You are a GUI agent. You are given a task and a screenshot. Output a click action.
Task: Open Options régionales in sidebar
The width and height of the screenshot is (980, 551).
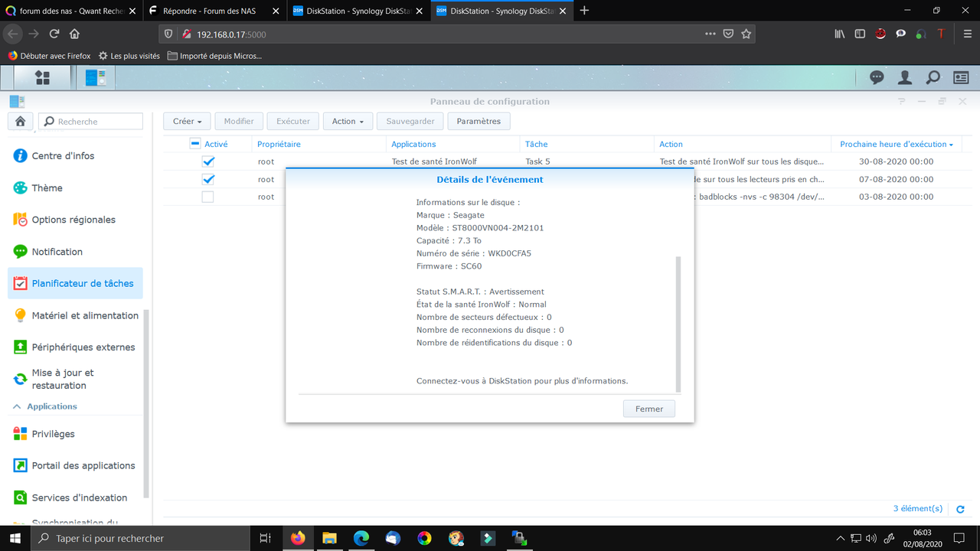[75, 220]
